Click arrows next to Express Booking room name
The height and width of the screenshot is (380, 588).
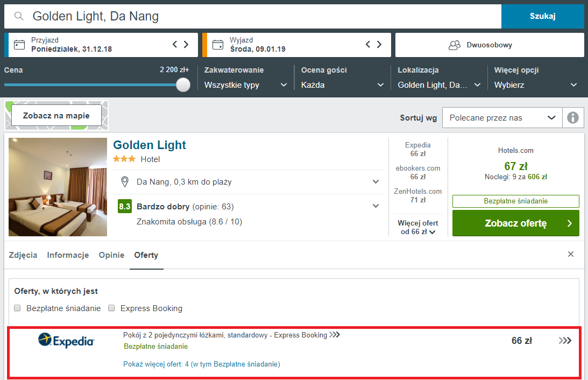coord(335,335)
